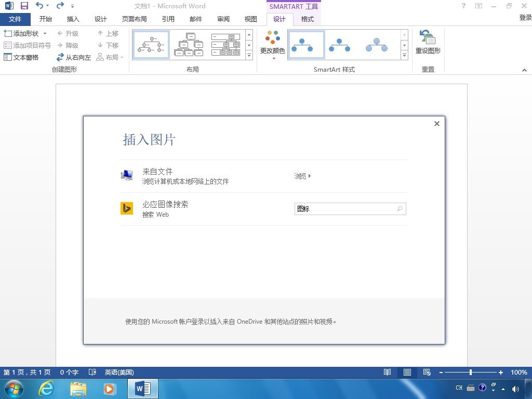Click the computer icon for 来自文件

[x=127, y=175]
